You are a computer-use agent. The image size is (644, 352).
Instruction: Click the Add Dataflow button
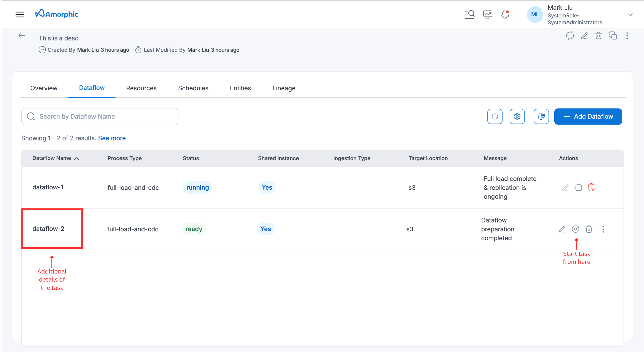[x=588, y=116]
